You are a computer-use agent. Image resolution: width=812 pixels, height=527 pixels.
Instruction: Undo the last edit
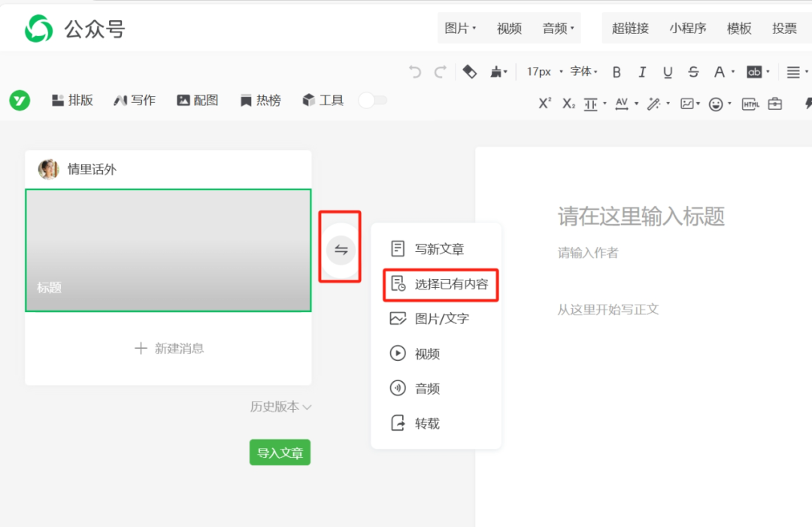tap(415, 72)
